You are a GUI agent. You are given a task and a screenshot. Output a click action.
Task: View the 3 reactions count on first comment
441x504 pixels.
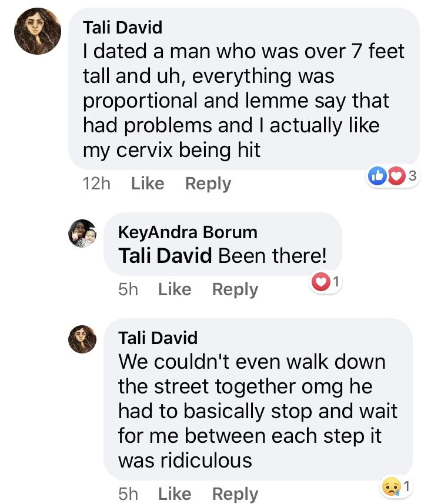click(x=412, y=176)
